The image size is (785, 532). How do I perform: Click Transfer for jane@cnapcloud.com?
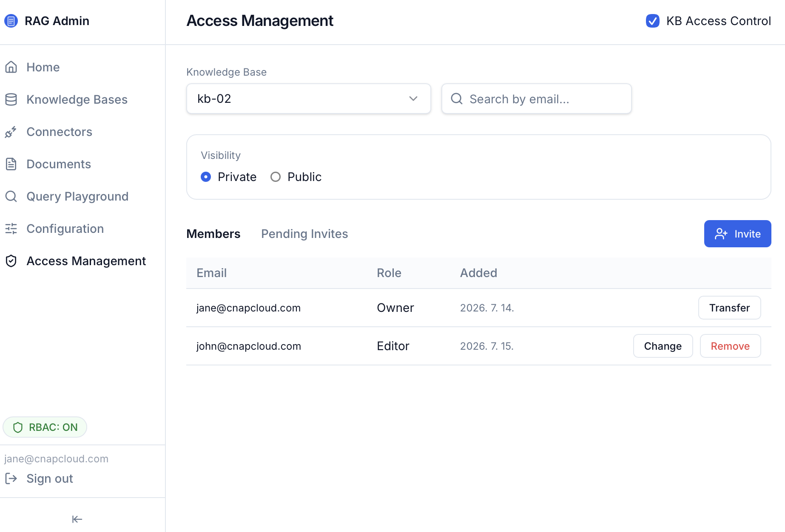[729, 308]
